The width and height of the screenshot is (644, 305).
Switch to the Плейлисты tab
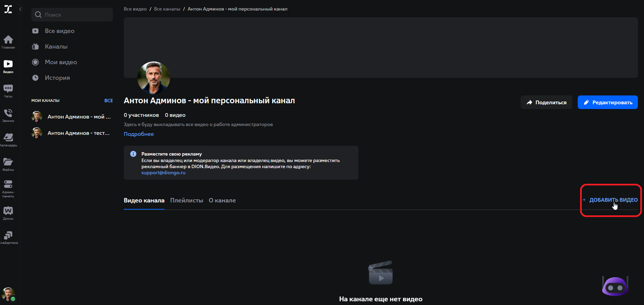click(187, 200)
